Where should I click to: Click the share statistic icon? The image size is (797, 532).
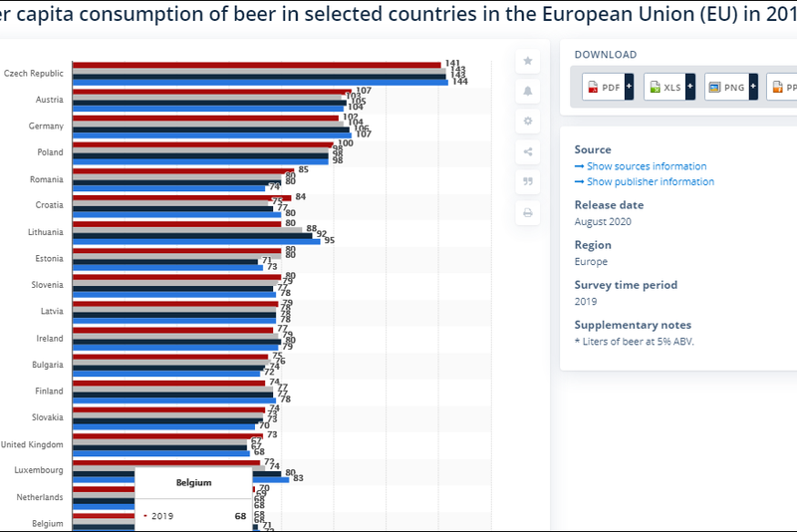tap(527, 151)
